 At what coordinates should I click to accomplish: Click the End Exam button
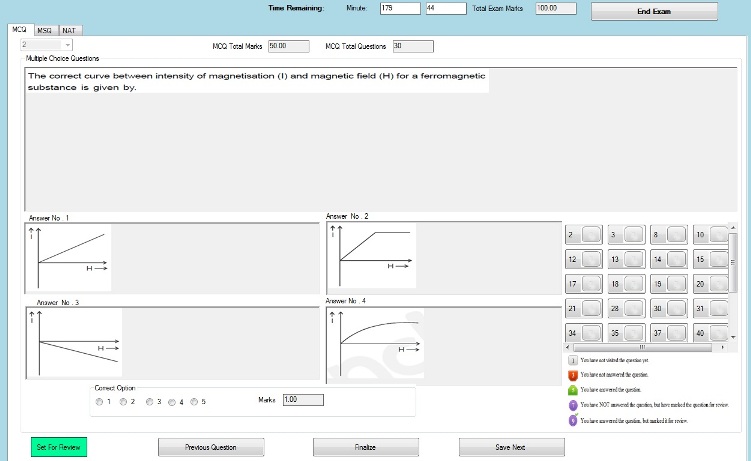(654, 11)
